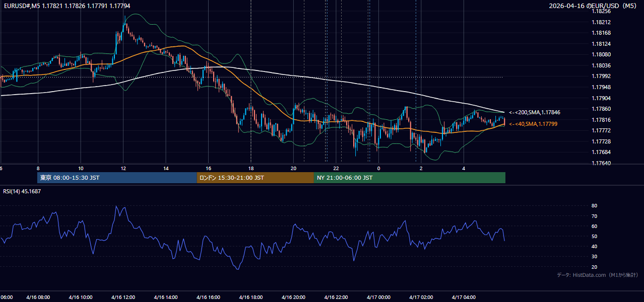This screenshot has height=302, width=644.
Task: Click the 4/17 04:00 bottom time label
Action: (464, 297)
